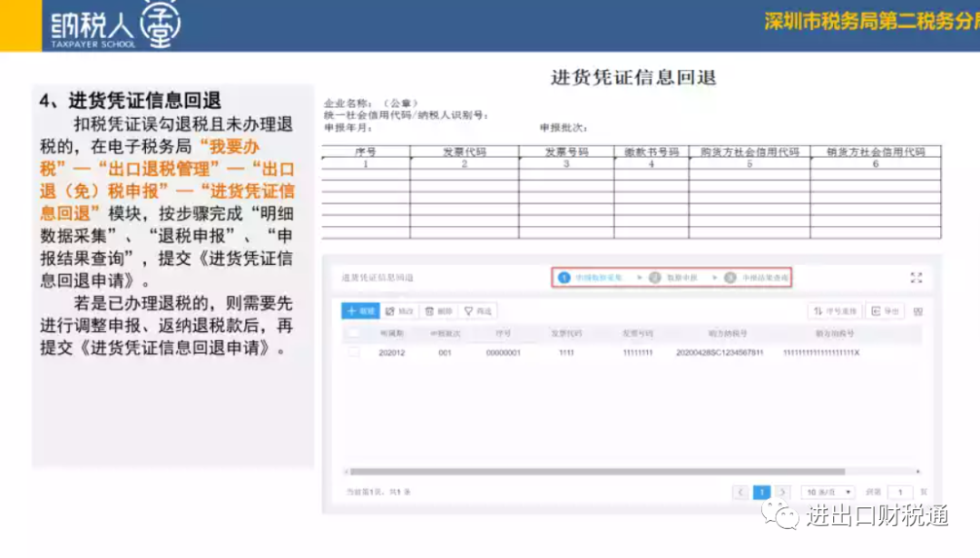The width and height of the screenshot is (980, 558).
Task: Click the 销方纳税号 column header
Action: click(x=835, y=334)
